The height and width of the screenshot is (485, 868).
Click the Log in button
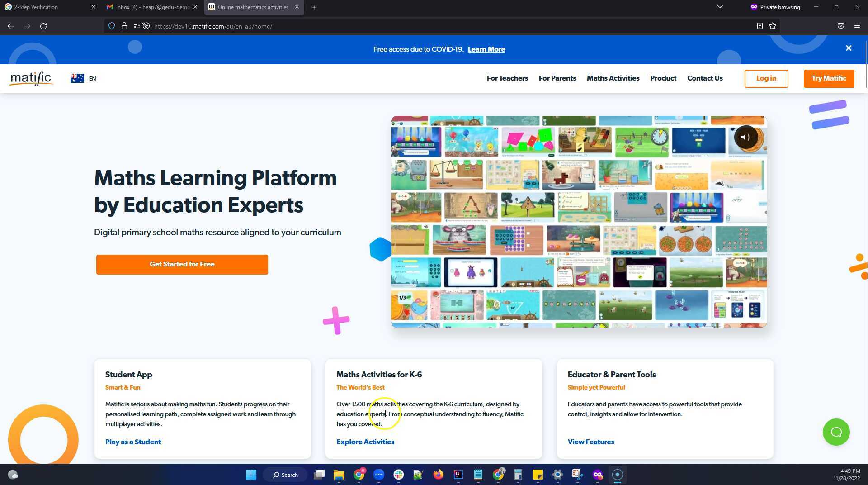766,78
